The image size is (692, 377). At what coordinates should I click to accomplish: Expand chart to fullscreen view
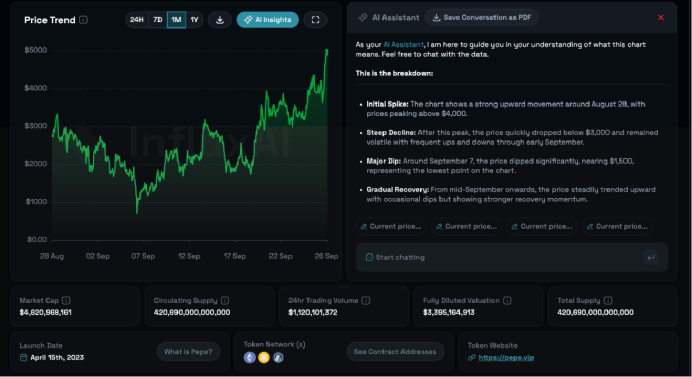pyautogui.click(x=315, y=20)
